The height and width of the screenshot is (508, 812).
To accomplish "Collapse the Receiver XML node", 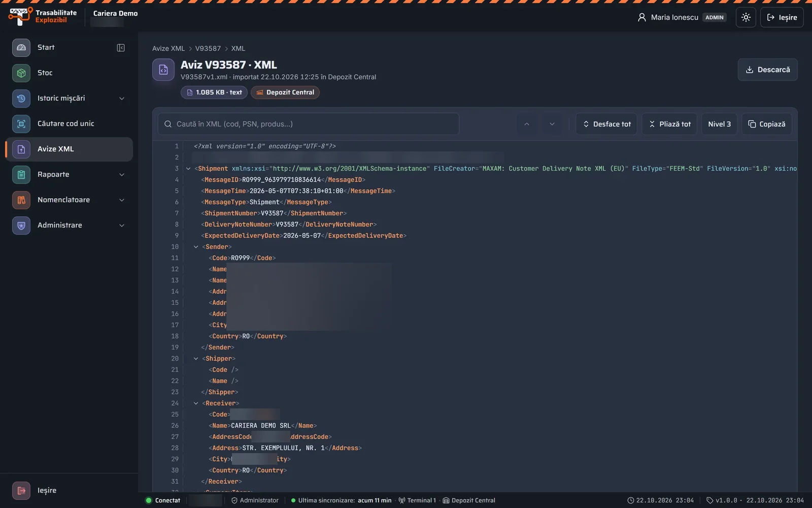I will (x=196, y=403).
